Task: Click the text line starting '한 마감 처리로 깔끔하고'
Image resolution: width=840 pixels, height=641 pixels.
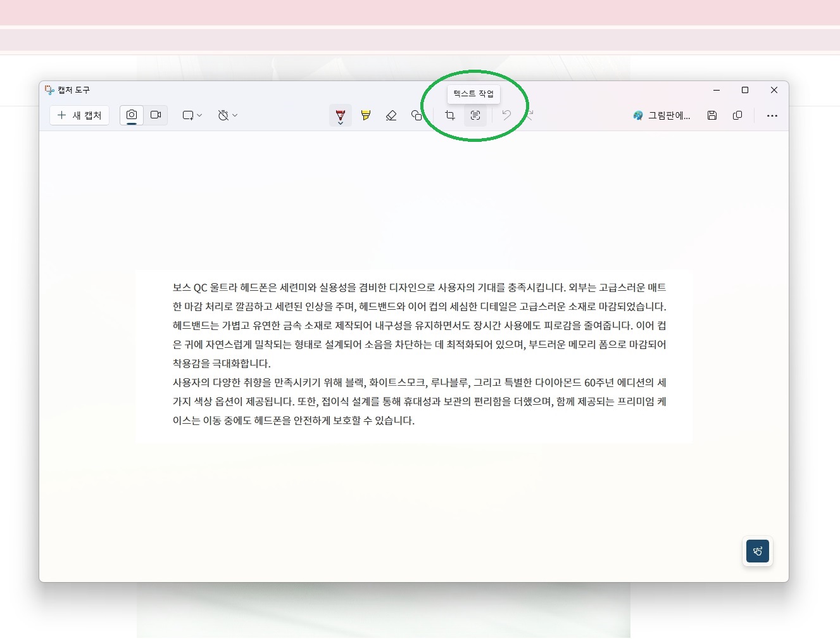Action: pyautogui.click(x=420, y=307)
